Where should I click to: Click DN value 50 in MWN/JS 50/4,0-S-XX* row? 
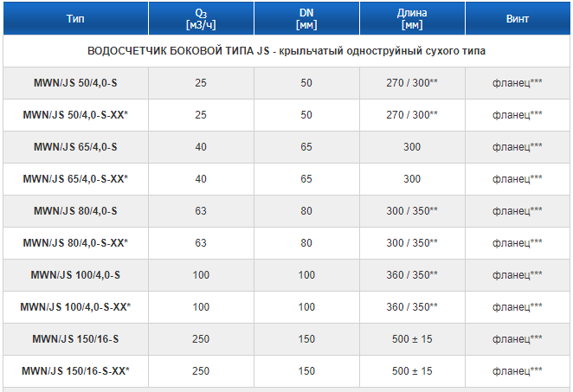coord(306,115)
